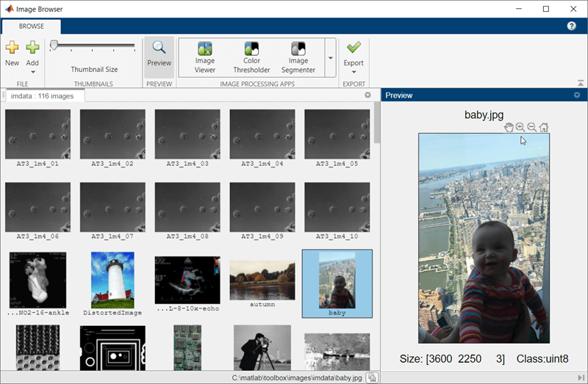The height and width of the screenshot is (384, 588).
Task: Toggle the Preview panel button
Action: (159, 55)
